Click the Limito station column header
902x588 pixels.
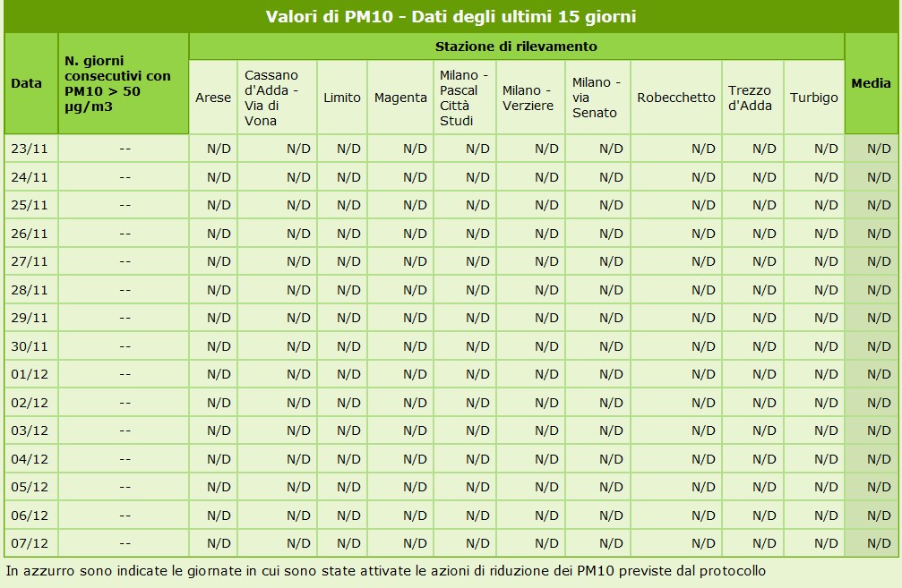click(x=342, y=98)
